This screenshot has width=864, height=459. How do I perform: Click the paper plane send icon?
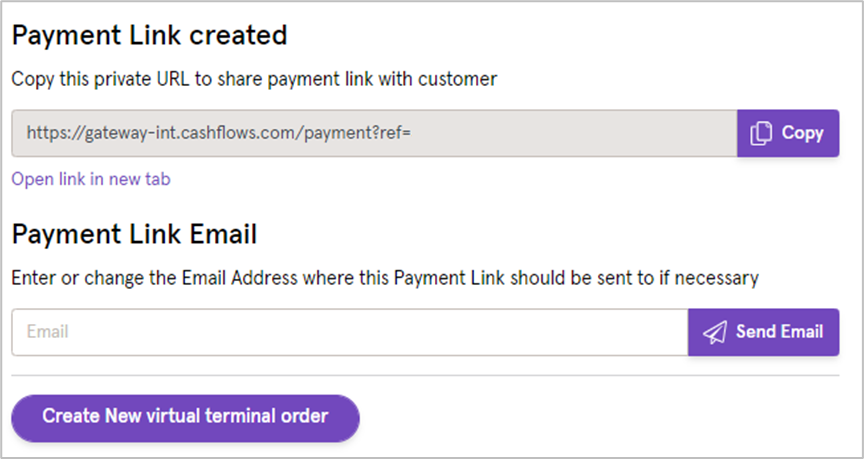pyautogui.click(x=715, y=332)
